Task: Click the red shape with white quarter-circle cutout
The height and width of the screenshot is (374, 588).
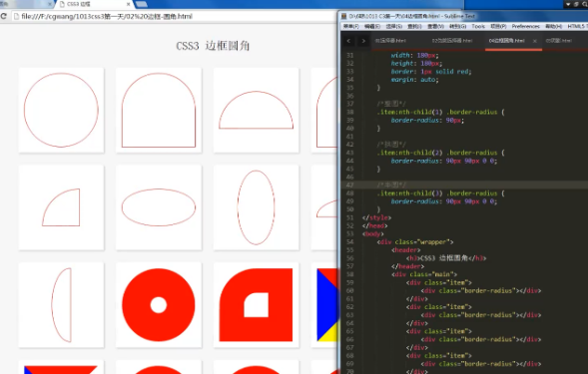Action: point(257,304)
